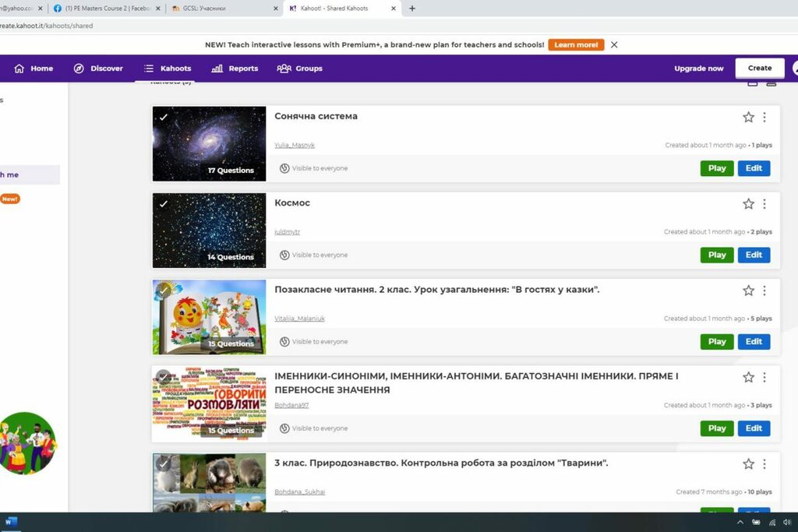
Task: Click star icon on Позакласне читання kahoot
Action: (748, 291)
